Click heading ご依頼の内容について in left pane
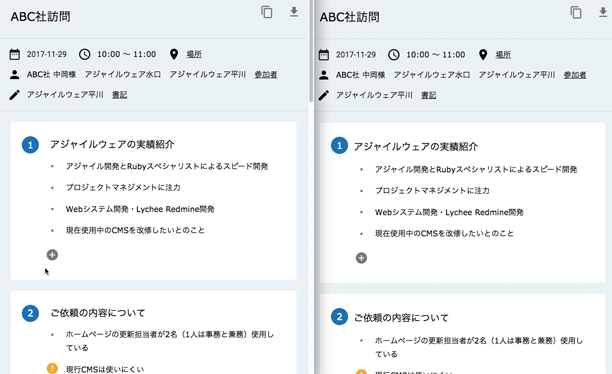The width and height of the screenshot is (612, 374). 98,313
